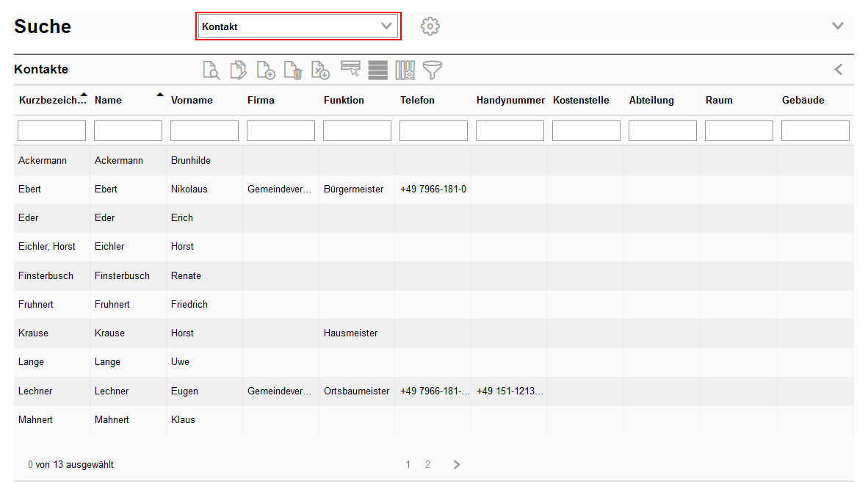Viewport: 868px width, 484px height.
Task: Open search settings gear icon
Action: click(x=430, y=26)
